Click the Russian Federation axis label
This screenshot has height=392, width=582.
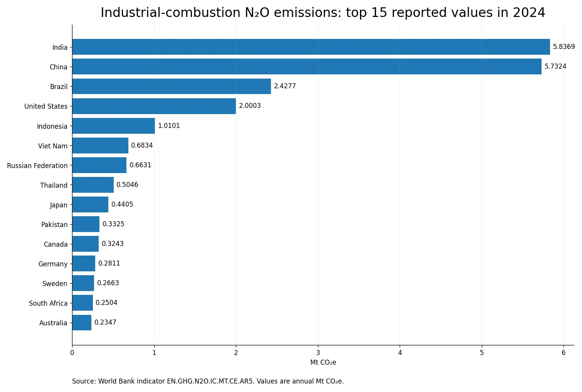click(x=37, y=166)
